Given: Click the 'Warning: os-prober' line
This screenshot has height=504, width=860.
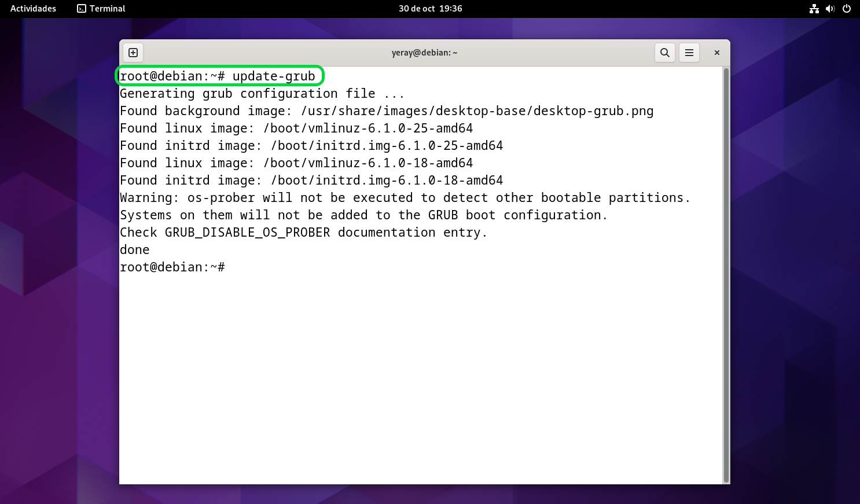Looking at the screenshot, I should pyautogui.click(x=405, y=198).
